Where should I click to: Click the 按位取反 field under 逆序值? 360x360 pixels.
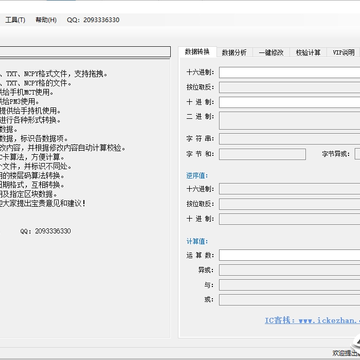point(289,204)
